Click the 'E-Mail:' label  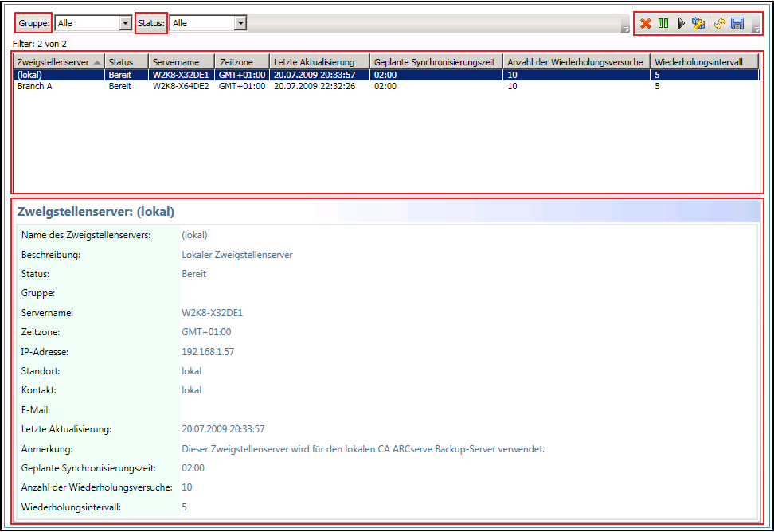(x=36, y=410)
